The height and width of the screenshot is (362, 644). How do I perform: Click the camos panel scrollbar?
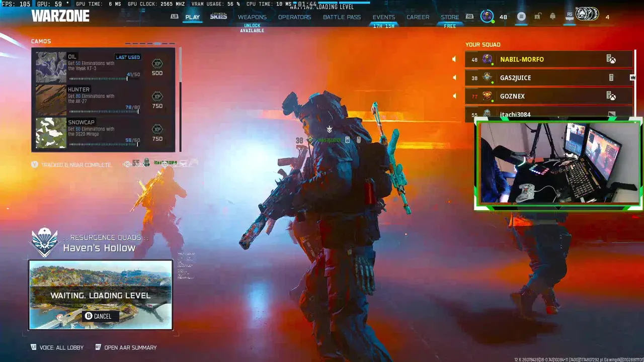click(180, 99)
